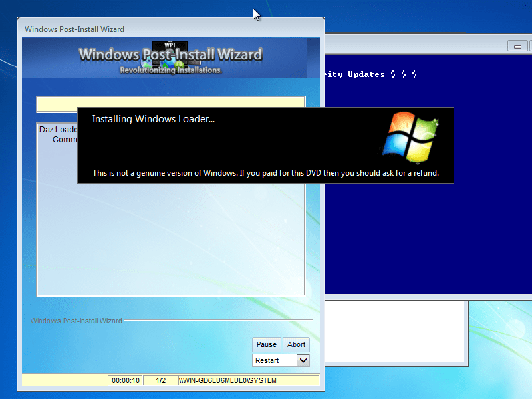Click the elapsed time 00:00:10 field
Screen dimensions: 532x399
(126, 380)
